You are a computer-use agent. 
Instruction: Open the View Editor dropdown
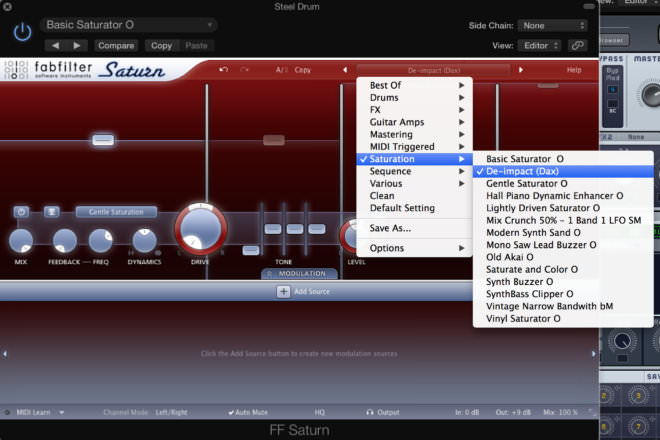[541, 45]
